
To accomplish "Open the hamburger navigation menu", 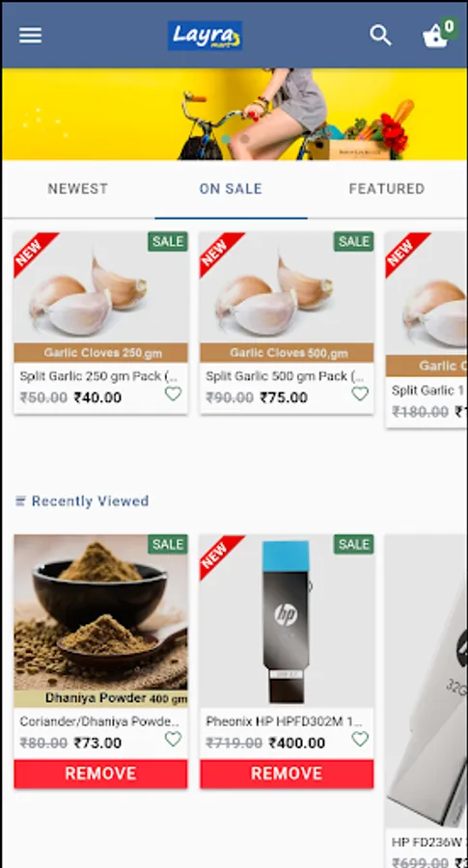I will [x=31, y=36].
